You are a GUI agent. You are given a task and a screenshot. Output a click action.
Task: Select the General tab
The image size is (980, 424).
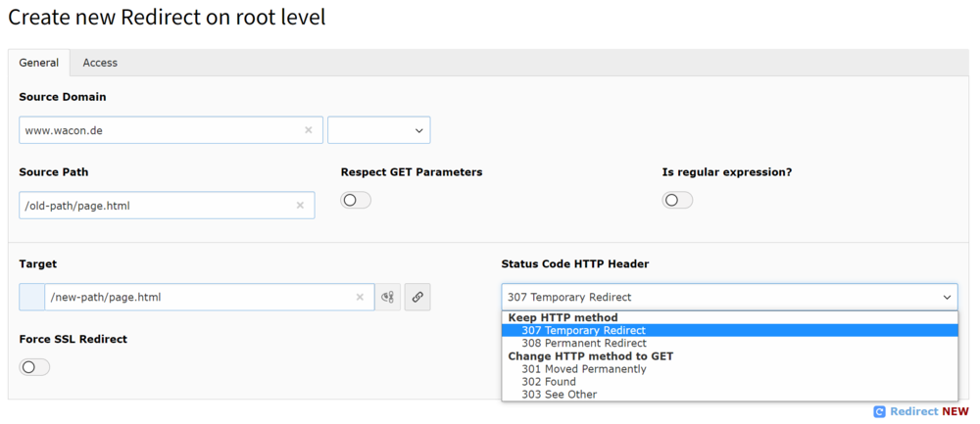pos(39,63)
